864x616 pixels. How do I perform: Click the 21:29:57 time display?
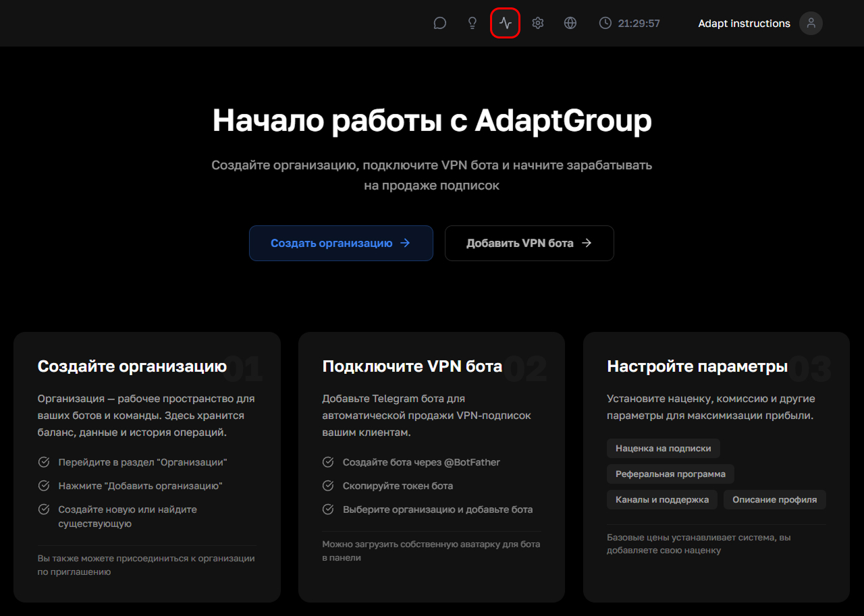639,24
